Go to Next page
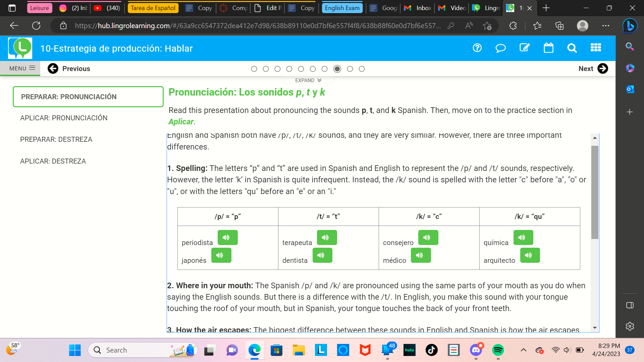 [x=593, y=69]
